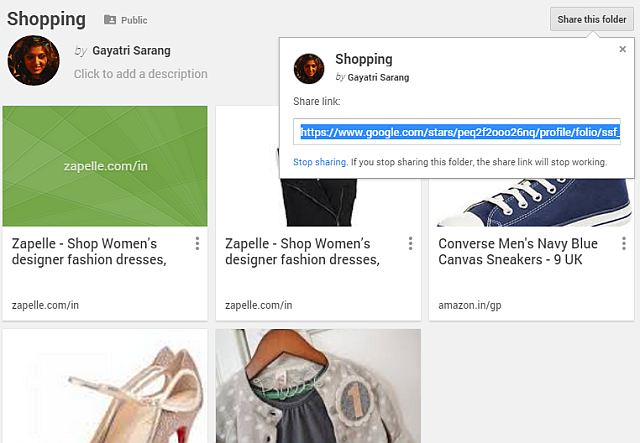Click the Converse Men's Navy Blue title
The width and height of the screenshot is (640, 443).
click(x=518, y=252)
